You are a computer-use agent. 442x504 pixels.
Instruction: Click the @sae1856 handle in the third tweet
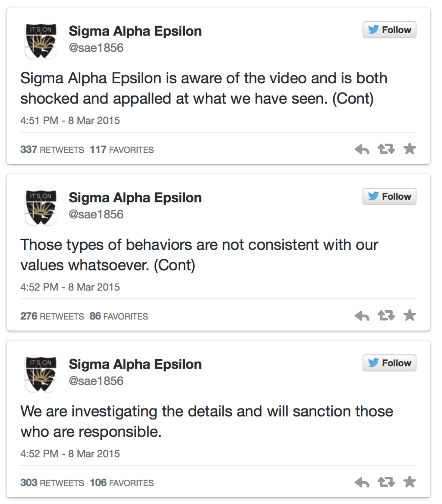click(x=96, y=381)
